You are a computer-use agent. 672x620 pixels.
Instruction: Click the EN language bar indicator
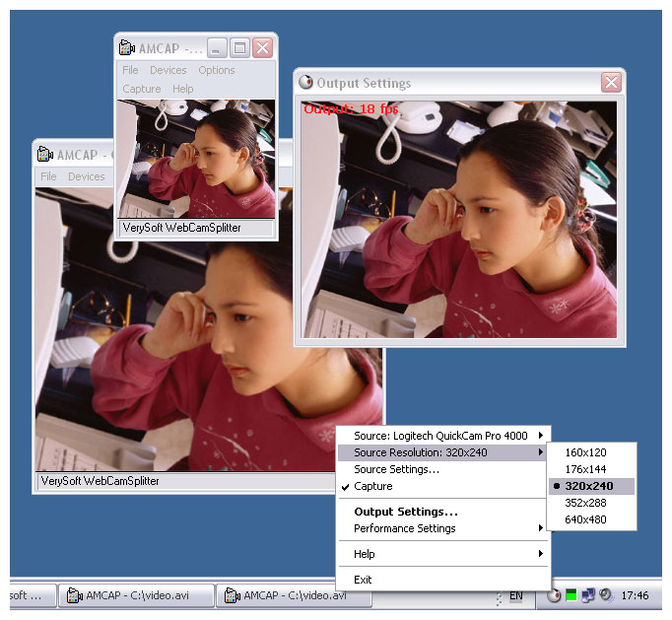click(516, 595)
